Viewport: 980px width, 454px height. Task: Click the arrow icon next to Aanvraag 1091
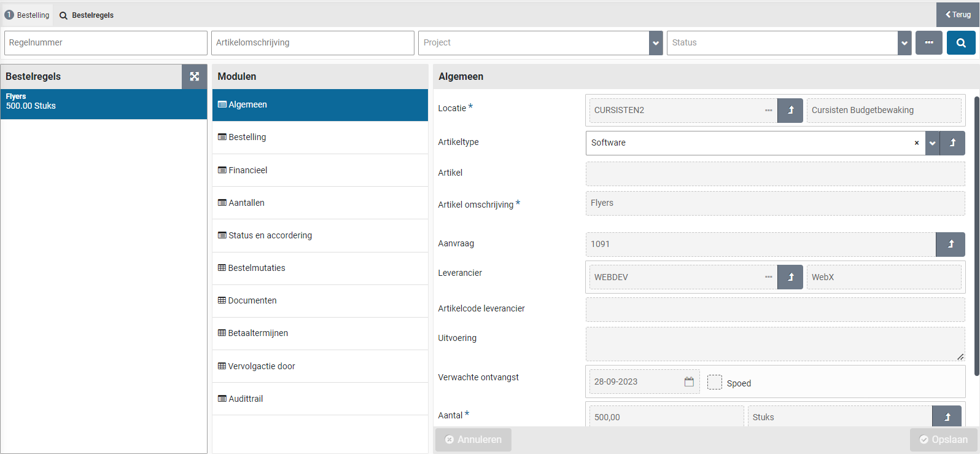950,245
